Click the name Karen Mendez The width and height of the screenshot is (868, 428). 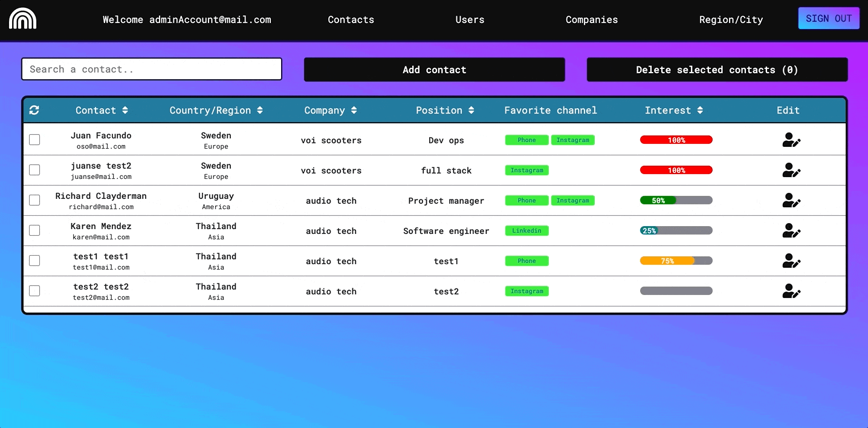point(101,226)
